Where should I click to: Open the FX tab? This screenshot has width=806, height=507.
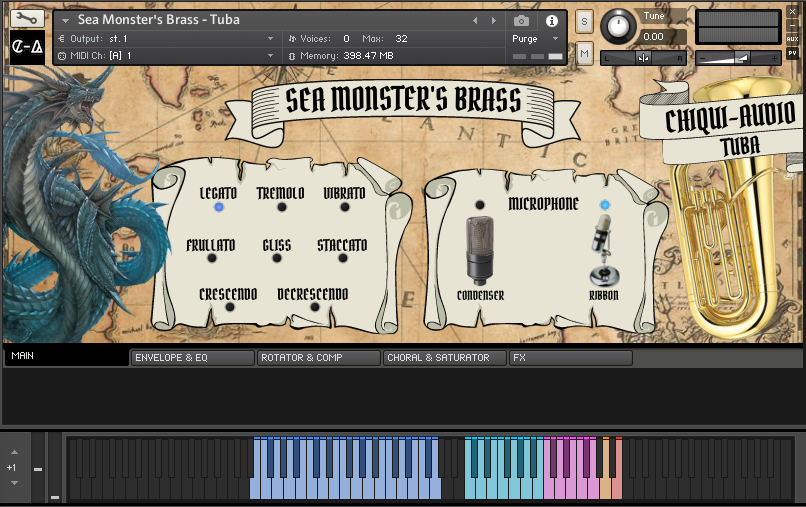570,357
